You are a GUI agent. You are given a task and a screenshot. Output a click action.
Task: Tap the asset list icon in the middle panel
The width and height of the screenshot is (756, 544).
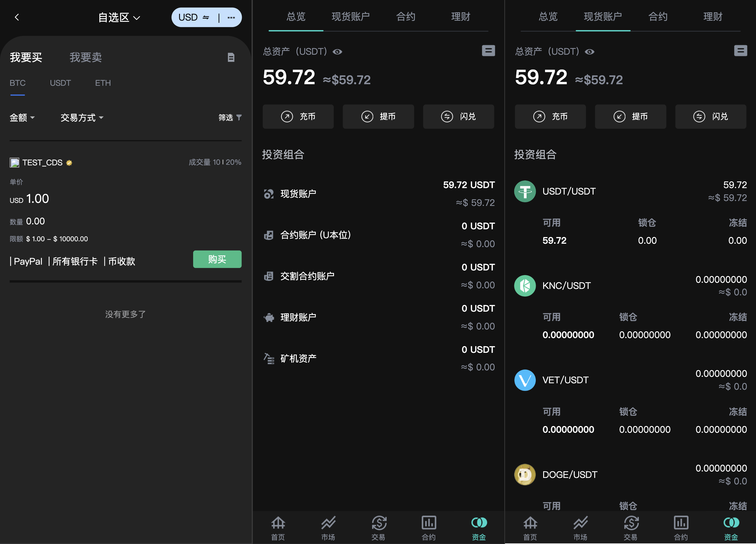pos(488,51)
